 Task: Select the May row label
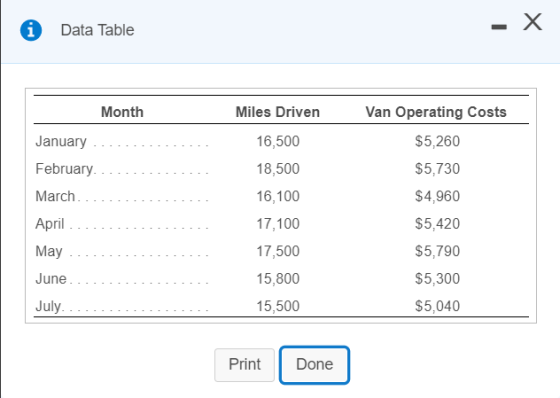coord(49,252)
